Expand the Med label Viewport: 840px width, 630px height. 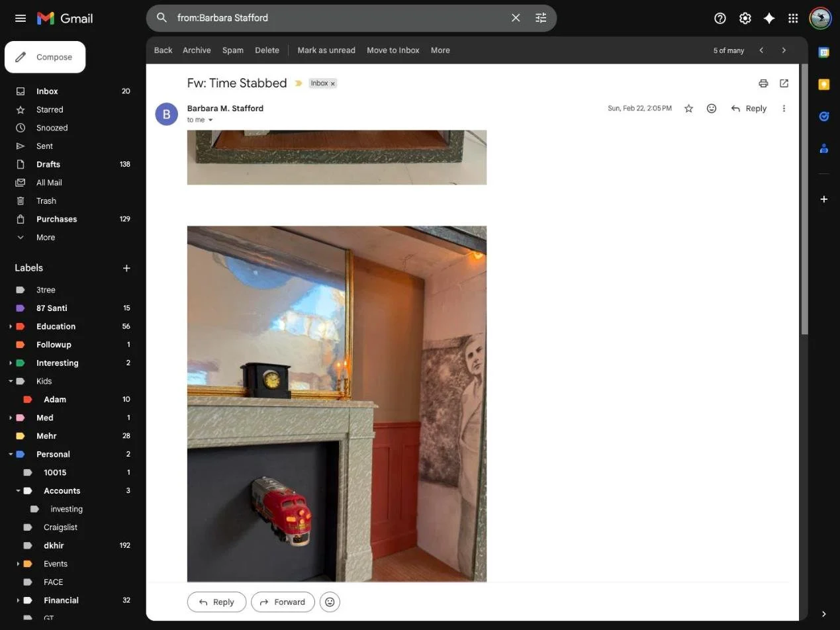11,418
